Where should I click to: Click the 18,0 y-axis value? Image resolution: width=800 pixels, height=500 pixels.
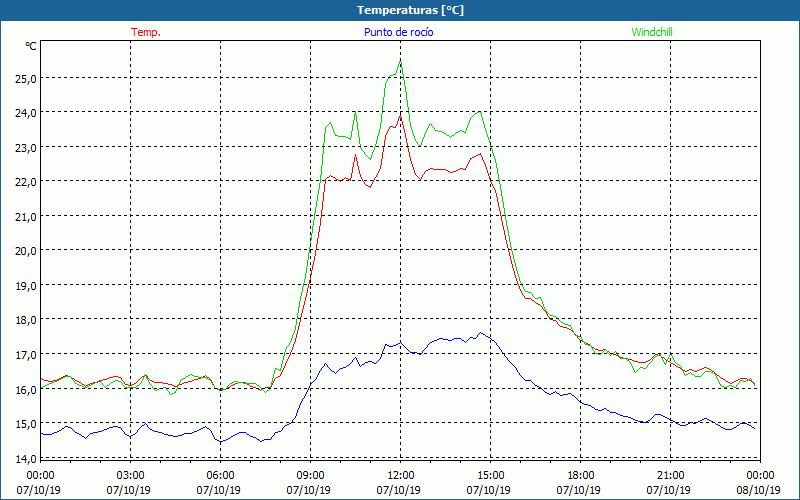coord(26,320)
